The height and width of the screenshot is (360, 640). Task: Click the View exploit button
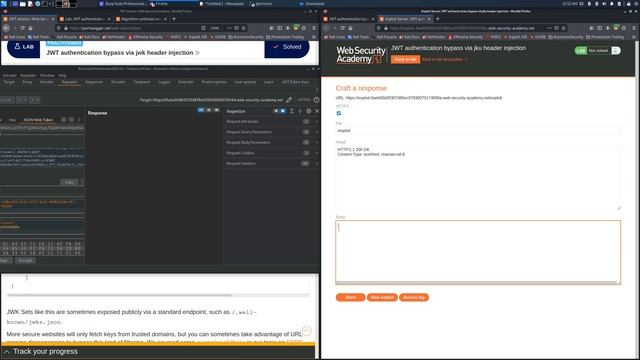[382, 298]
